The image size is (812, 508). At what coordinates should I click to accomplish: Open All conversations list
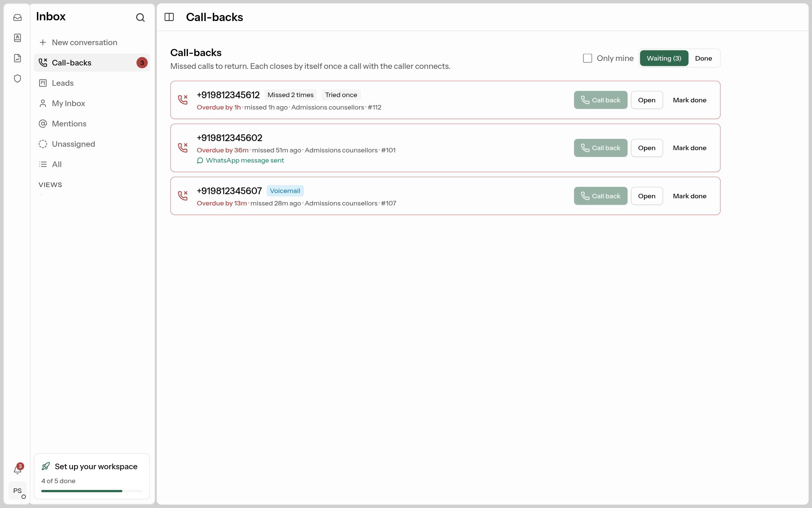[x=92, y=164]
